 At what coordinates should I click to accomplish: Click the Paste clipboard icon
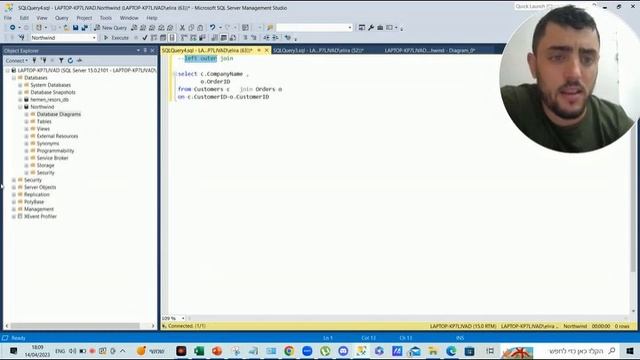[x=200, y=28]
